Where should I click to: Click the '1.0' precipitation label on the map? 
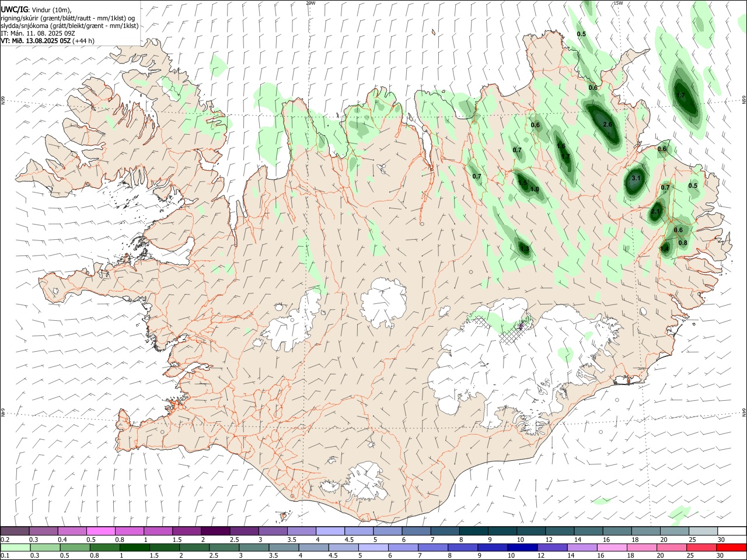(x=535, y=190)
